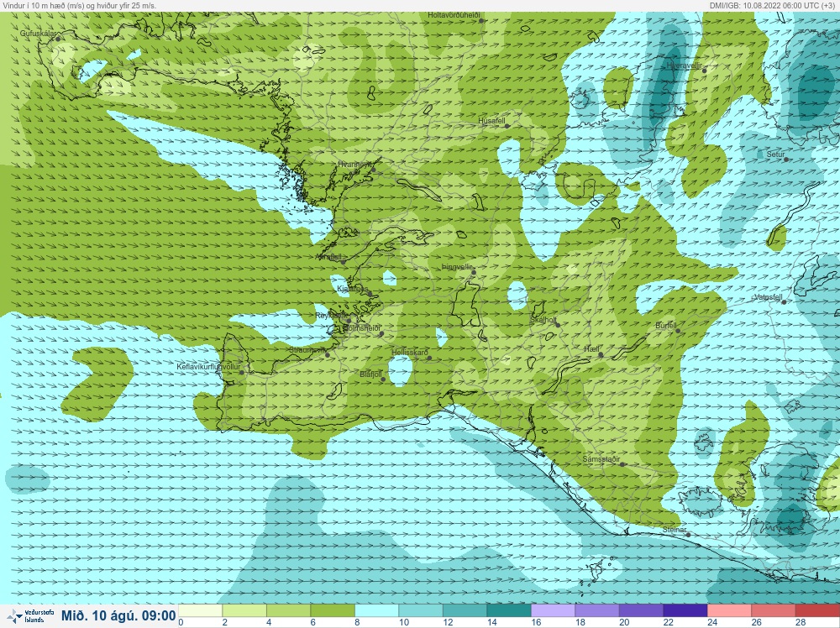Click the Hvanneyri station label
The height and width of the screenshot is (628, 840).
pyautogui.click(x=354, y=165)
